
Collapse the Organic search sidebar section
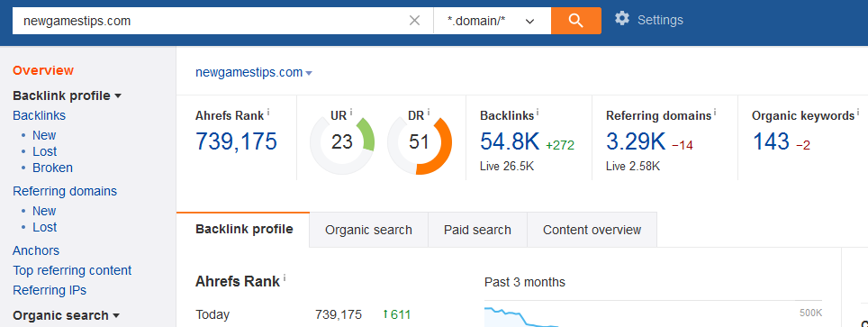[66, 315]
